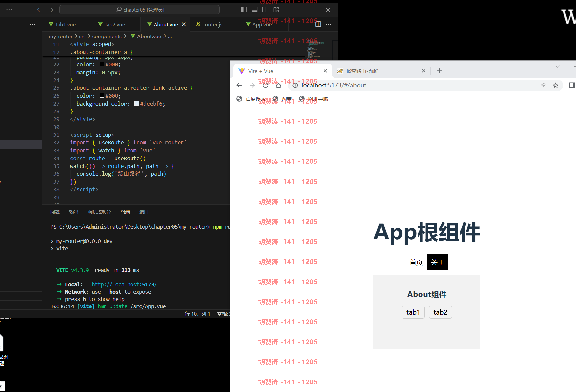The height and width of the screenshot is (392, 576).
Task: Toggle secondary side bar layout icon
Action: (265, 10)
